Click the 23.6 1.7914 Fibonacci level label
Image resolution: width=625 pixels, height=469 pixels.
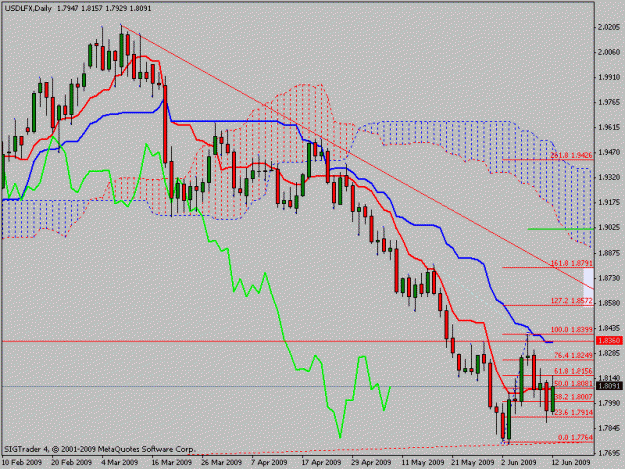coord(573,413)
